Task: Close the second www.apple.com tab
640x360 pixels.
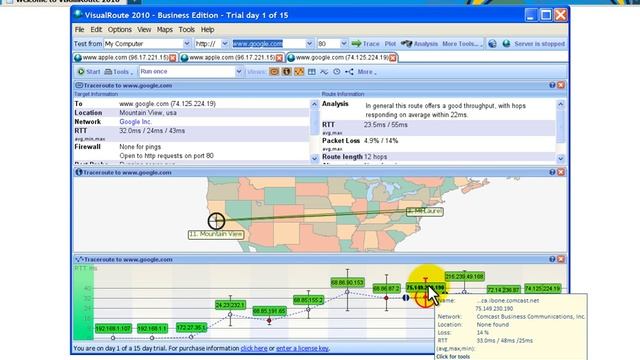Action: coord(279,58)
